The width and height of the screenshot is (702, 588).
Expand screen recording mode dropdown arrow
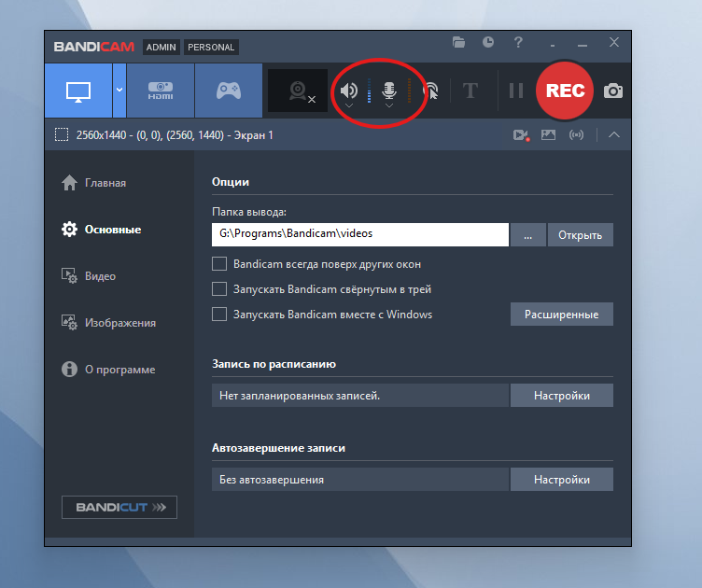(119, 91)
